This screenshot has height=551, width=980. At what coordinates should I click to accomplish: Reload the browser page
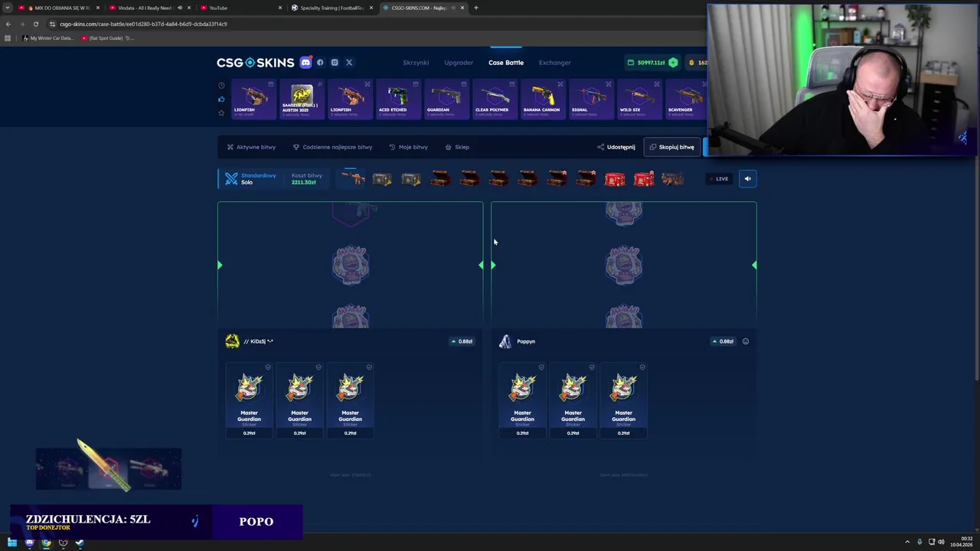pos(35,24)
